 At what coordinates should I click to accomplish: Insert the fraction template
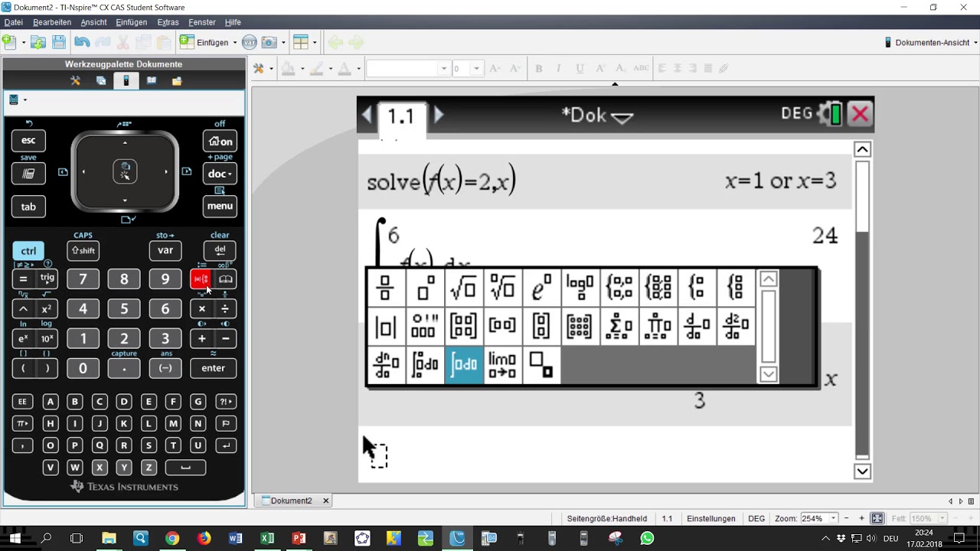[386, 288]
